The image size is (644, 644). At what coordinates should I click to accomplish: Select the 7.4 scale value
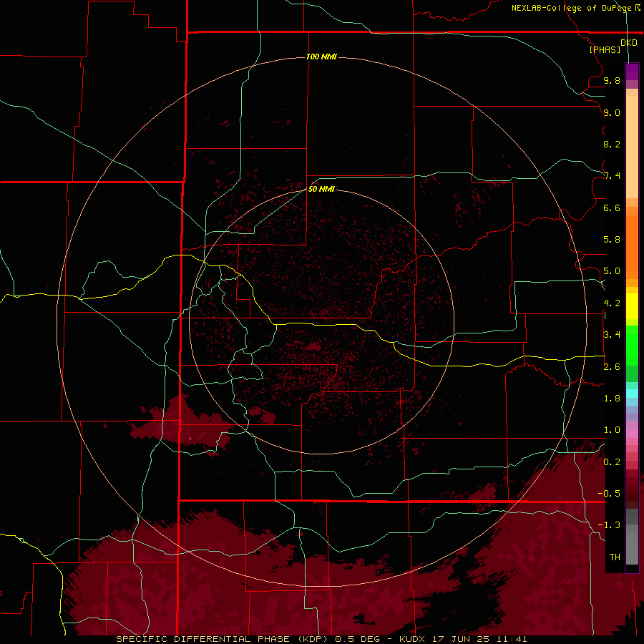612,176
